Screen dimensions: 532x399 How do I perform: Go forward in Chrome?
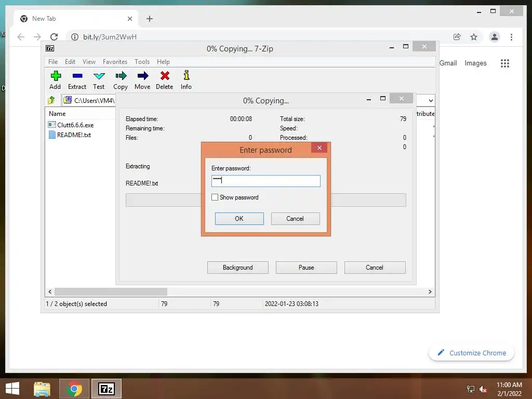pos(37,37)
